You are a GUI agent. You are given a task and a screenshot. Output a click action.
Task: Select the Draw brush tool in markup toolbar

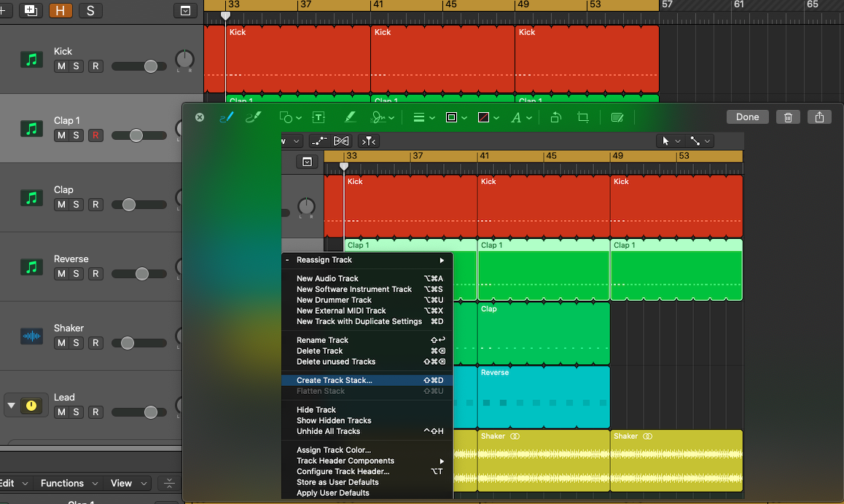click(253, 117)
